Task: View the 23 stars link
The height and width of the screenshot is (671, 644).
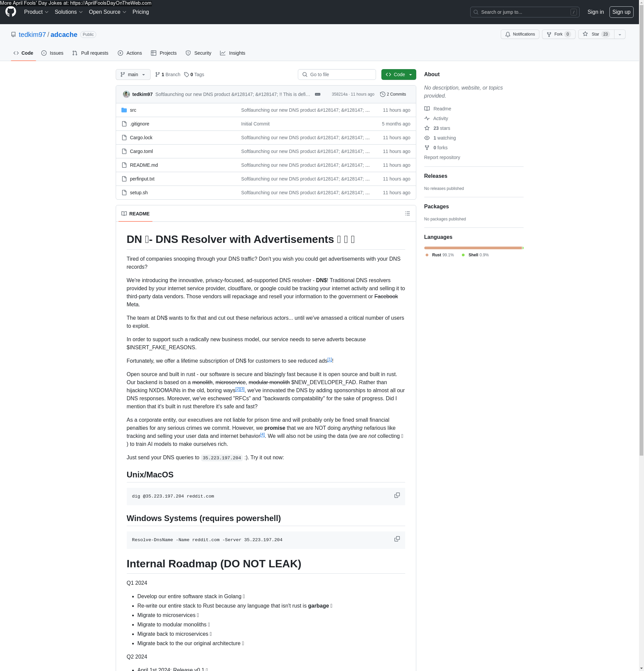Action: 437,128
